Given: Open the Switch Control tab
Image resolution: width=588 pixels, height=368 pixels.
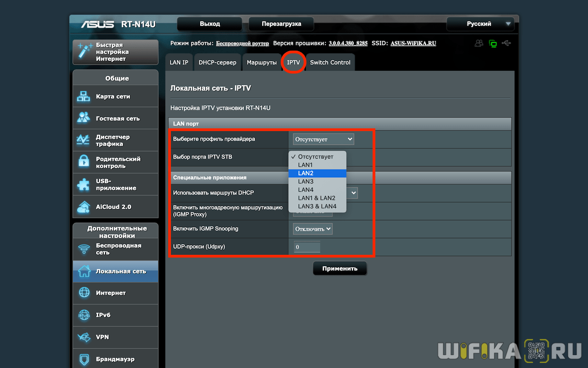Looking at the screenshot, I should point(330,63).
